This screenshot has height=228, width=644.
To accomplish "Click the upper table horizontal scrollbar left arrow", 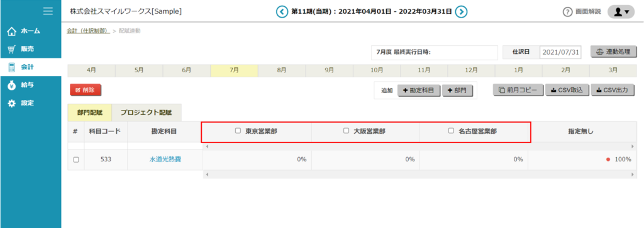I will point(207,146).
